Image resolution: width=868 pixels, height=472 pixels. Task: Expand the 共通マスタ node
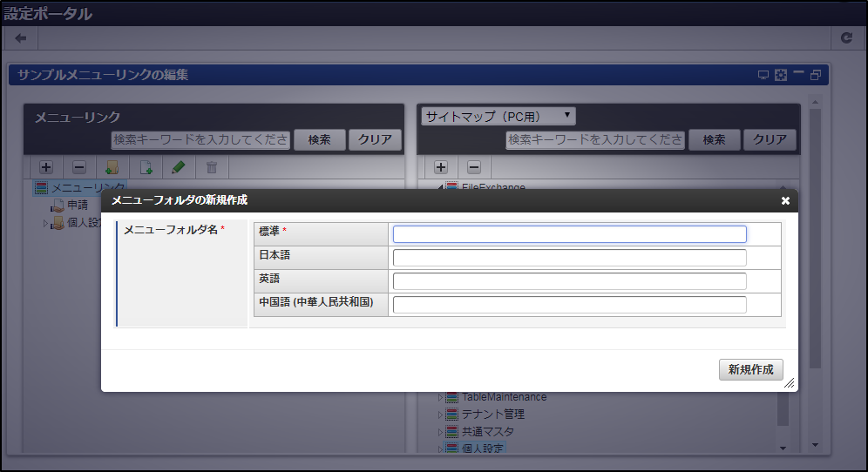(x=440, y=432)
